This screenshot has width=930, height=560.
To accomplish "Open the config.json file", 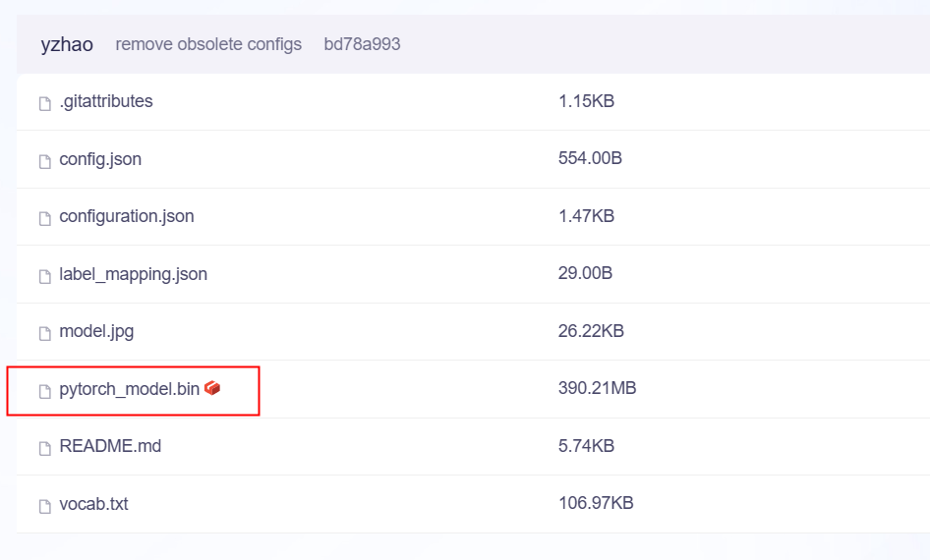I will point(100,159).
